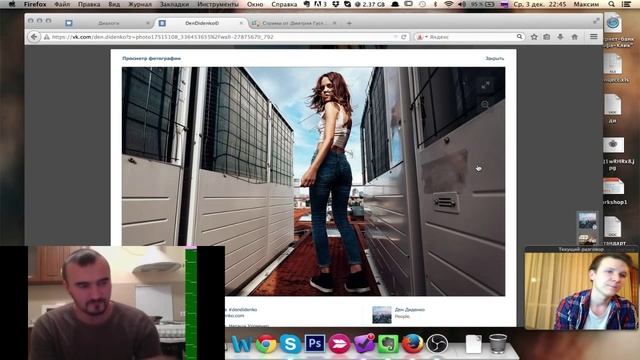Click the fullscreen arrows on the photo
The height and width of the screenshot is (360, 640).
tap(485, 85)
